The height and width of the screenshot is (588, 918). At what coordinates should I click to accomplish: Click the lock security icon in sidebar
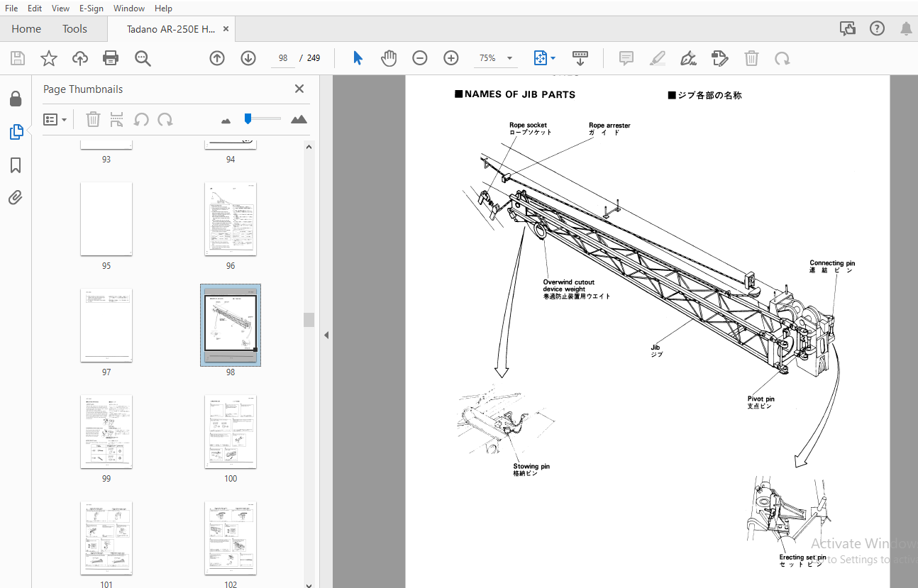(16, 99)
